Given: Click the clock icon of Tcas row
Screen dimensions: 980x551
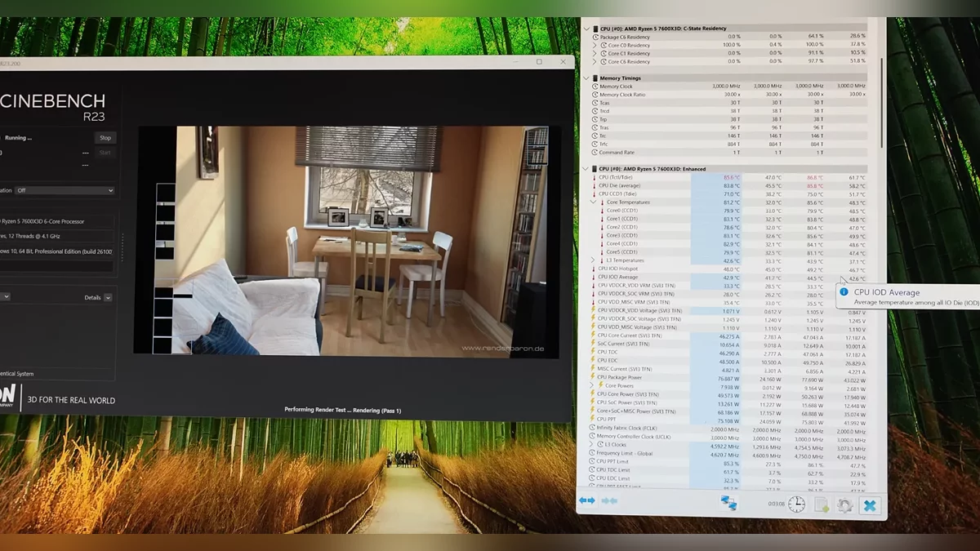Looking at the screenshot, I should coord(594,103).
